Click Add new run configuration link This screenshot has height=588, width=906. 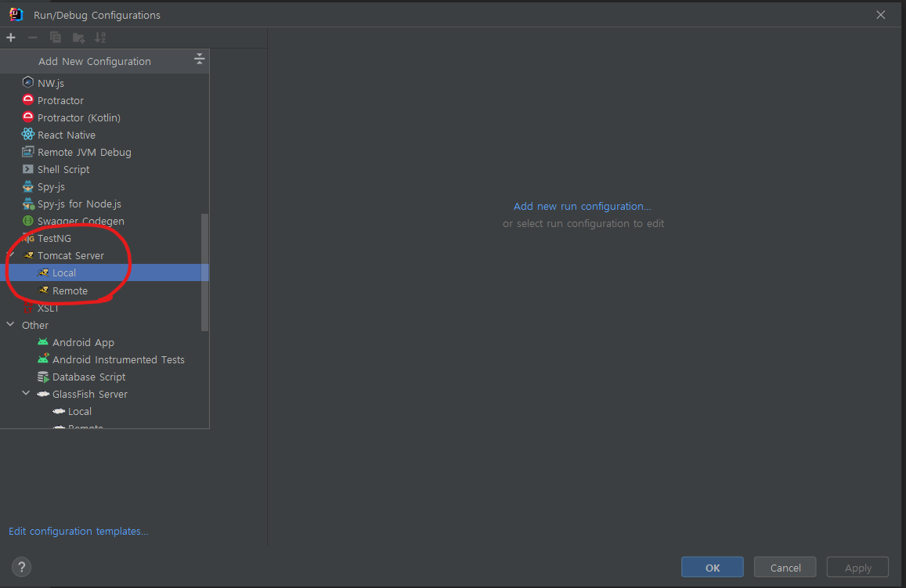(583, 206)
